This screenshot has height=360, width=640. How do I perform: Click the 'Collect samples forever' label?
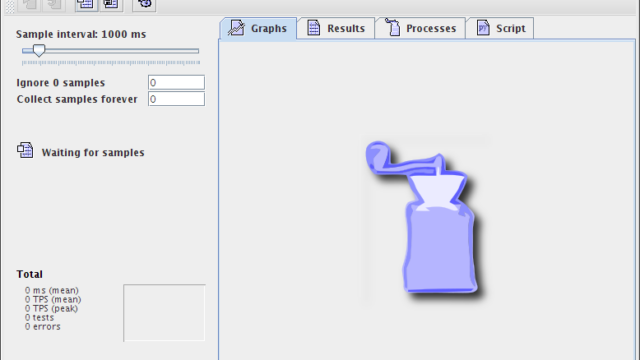coord(77,99)
